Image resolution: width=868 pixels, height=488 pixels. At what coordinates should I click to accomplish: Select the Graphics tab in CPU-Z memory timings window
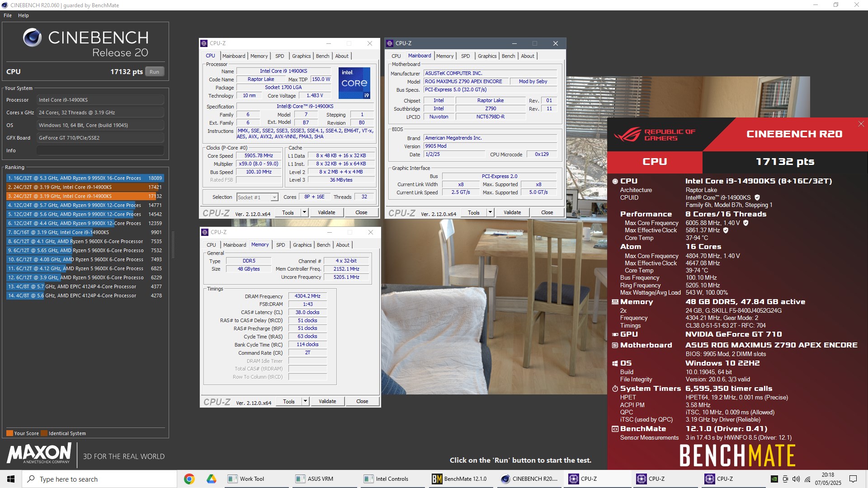[302, 245]
